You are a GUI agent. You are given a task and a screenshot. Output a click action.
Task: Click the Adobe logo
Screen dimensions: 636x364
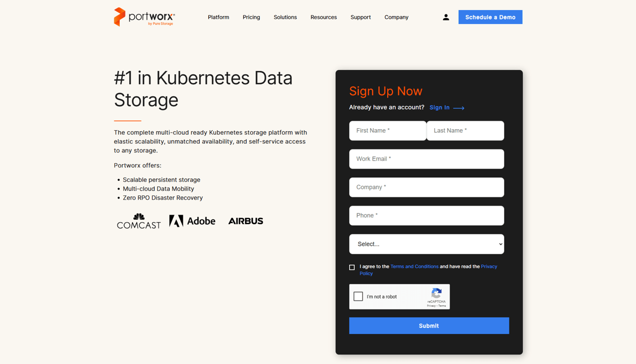point(192,221)
